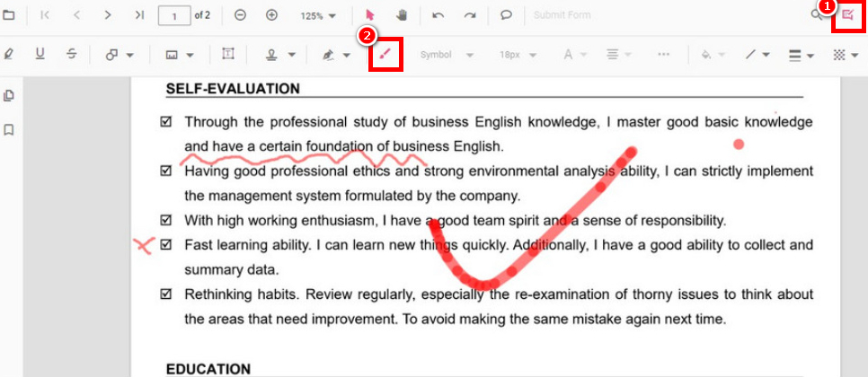The width and height of the screenshot is (868, 377).
Task: Switch to the Pan hand tool
Action: pos(401,15)
